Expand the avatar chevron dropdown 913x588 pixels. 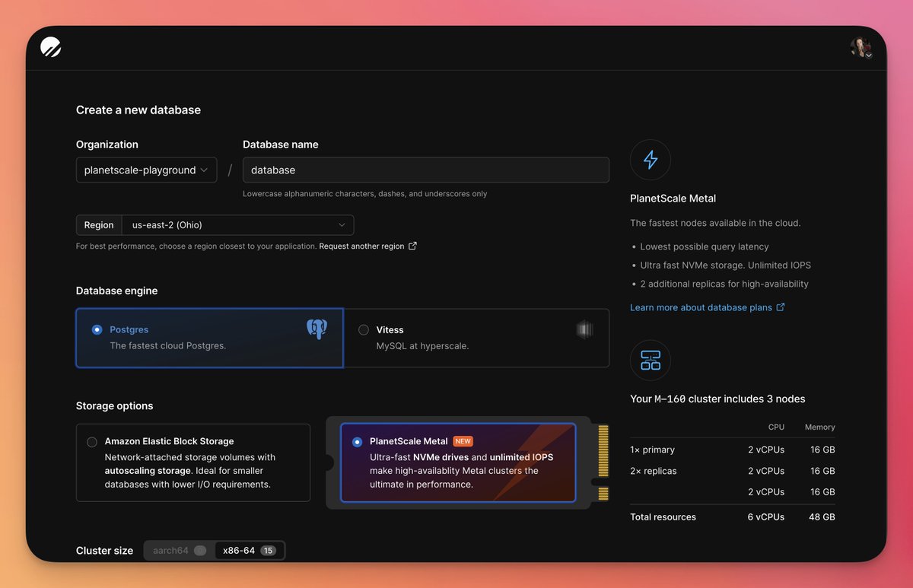tap(869, 56)
